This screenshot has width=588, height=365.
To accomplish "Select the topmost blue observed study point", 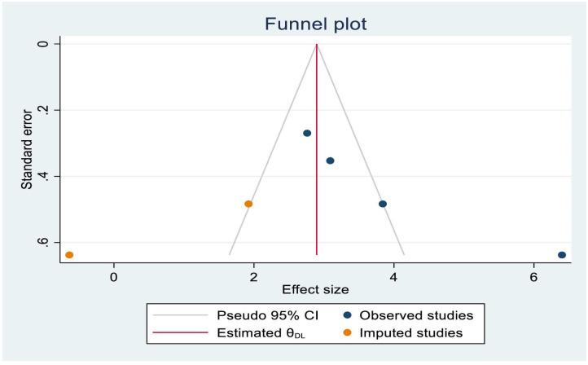I will coord(307,133).
